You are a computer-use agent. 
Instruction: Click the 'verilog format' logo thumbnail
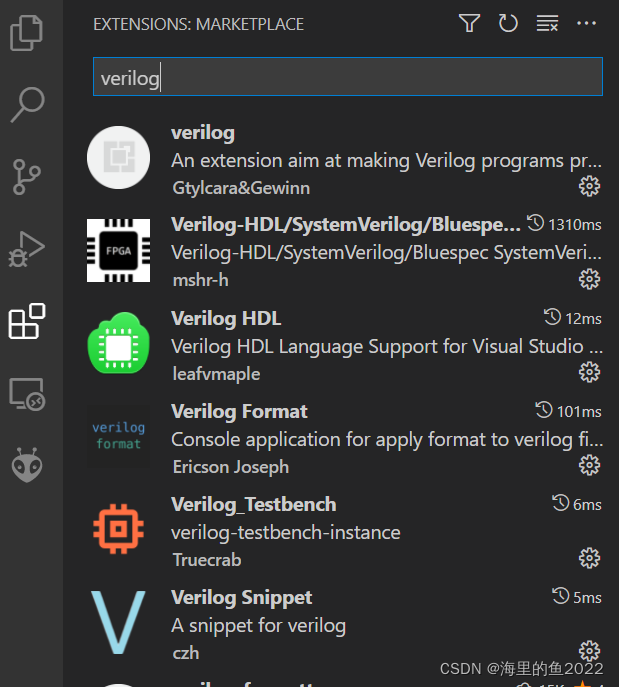118,436
